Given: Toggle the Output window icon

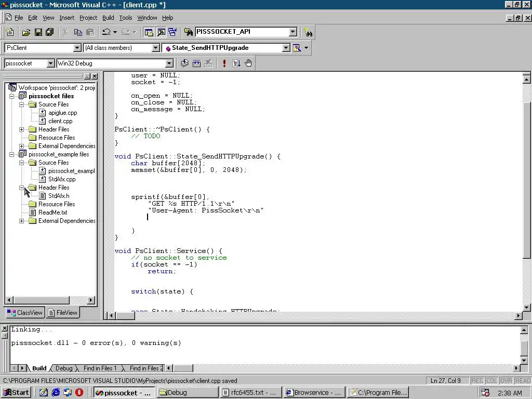Looking at the screenshot, I should click(x=161, y=32).
